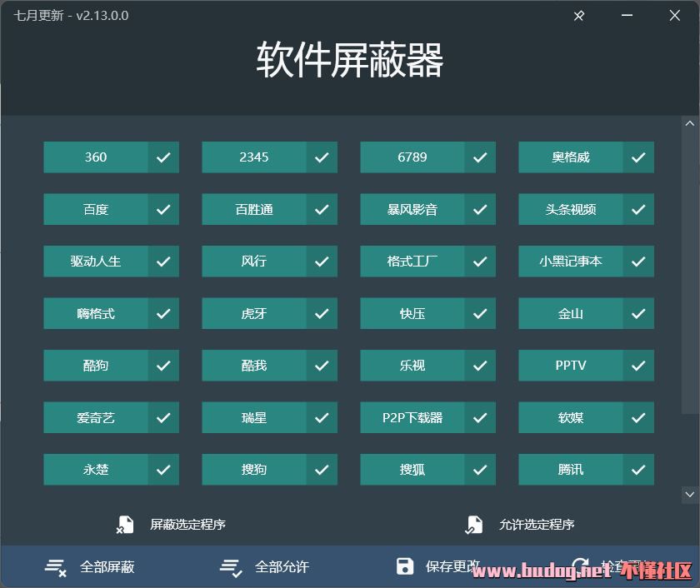This screenshot has height=588, width=700.
Task: Toggle the checkmark for PPTV
Action: click(x=639, y=366)
